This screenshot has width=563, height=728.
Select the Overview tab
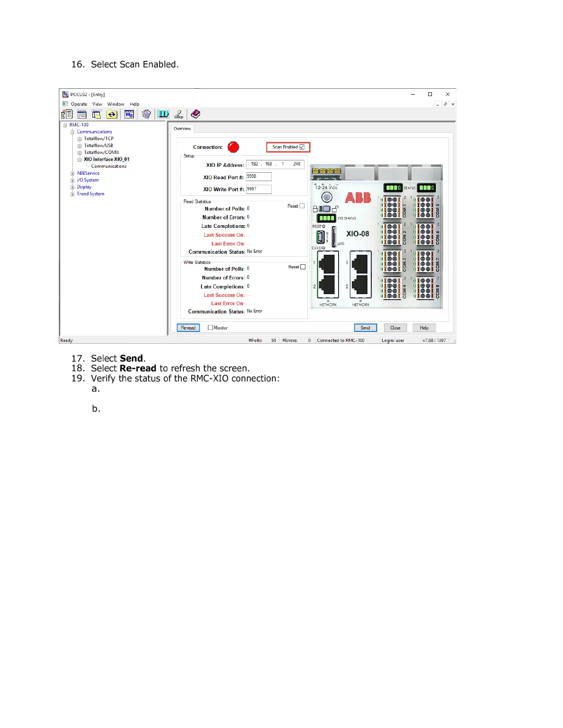coord(182,129)
